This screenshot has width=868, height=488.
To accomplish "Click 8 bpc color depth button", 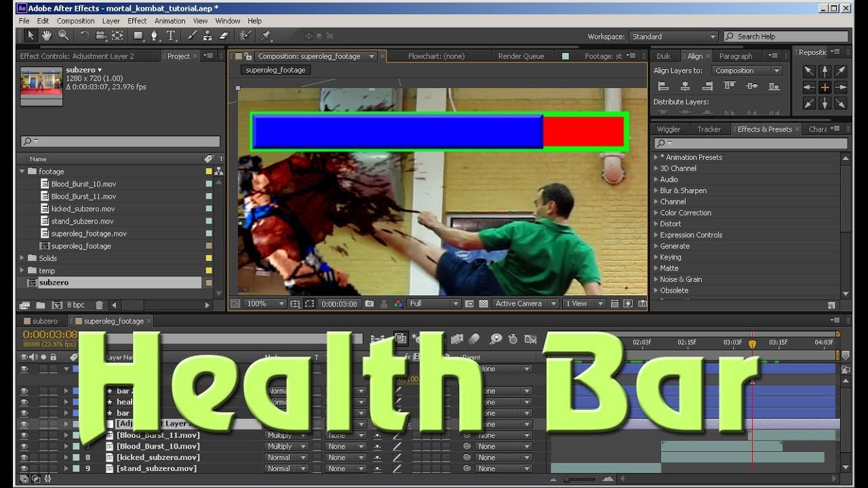I will (x=76, y=305).
